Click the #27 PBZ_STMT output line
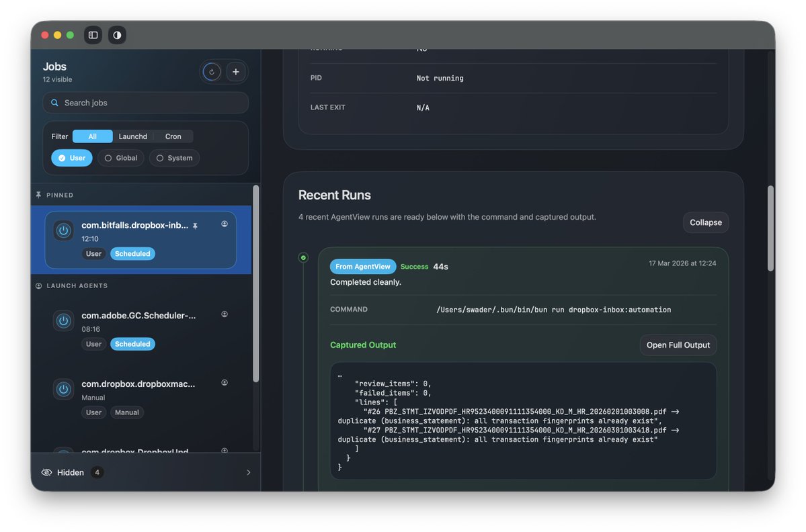This screenshot has height=532, width=806. click(508, 435)
